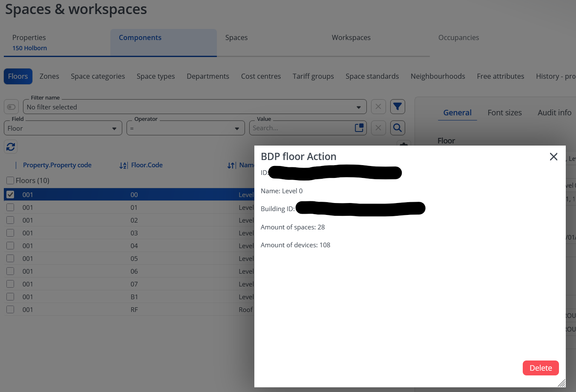Click floor code 03 cell
The image size is (576, 392).
134,233
